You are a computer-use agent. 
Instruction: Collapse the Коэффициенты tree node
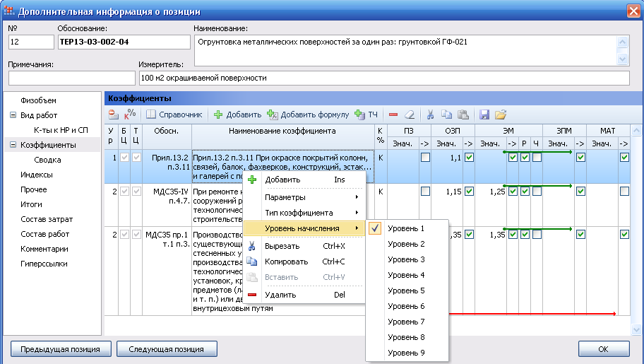tap(13, 145)
